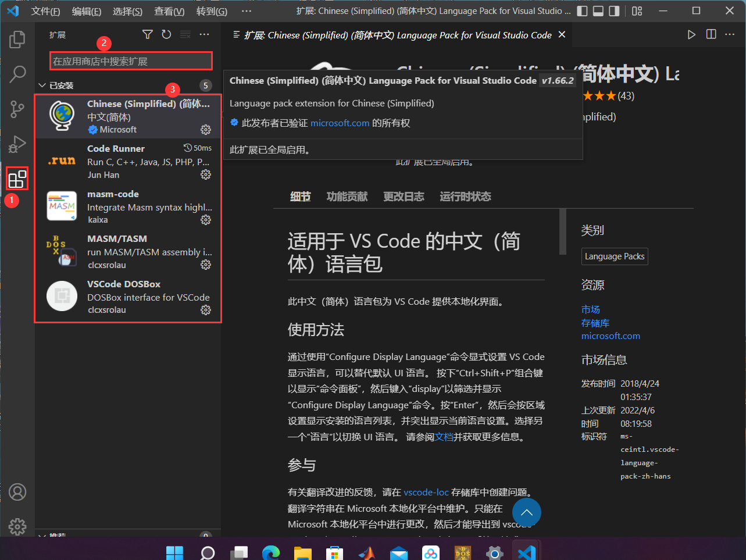
Task: Click the 50ms activation time on Code Runner
Action: 198,148
